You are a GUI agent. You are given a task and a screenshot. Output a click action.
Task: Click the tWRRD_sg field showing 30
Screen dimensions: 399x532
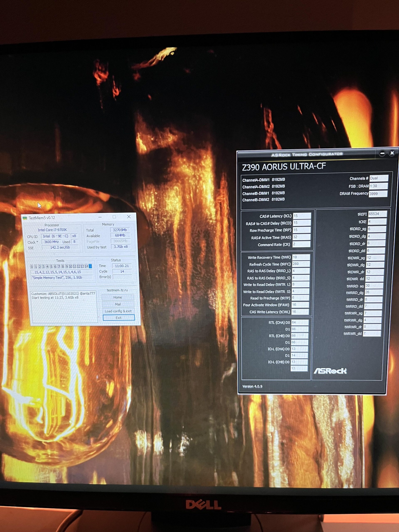[374, 286]
